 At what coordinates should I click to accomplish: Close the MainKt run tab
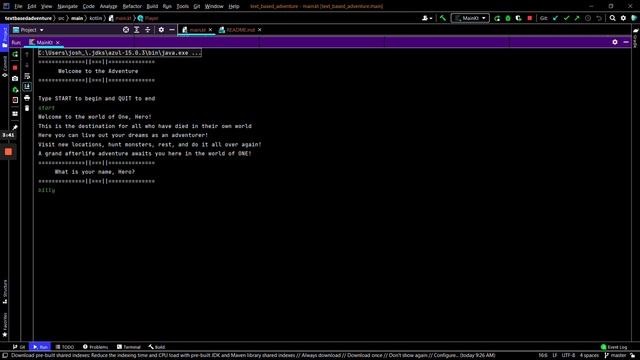[x=58, y=42]
